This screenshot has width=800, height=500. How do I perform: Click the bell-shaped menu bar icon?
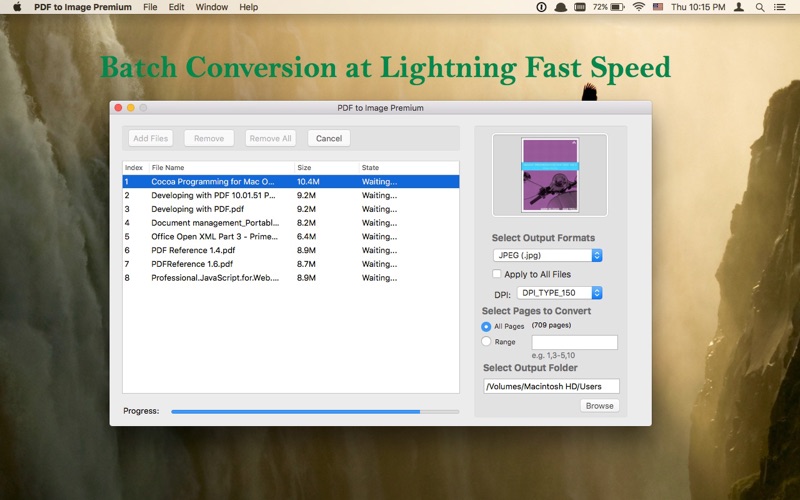pyautogui.click(x=561, y=7)
